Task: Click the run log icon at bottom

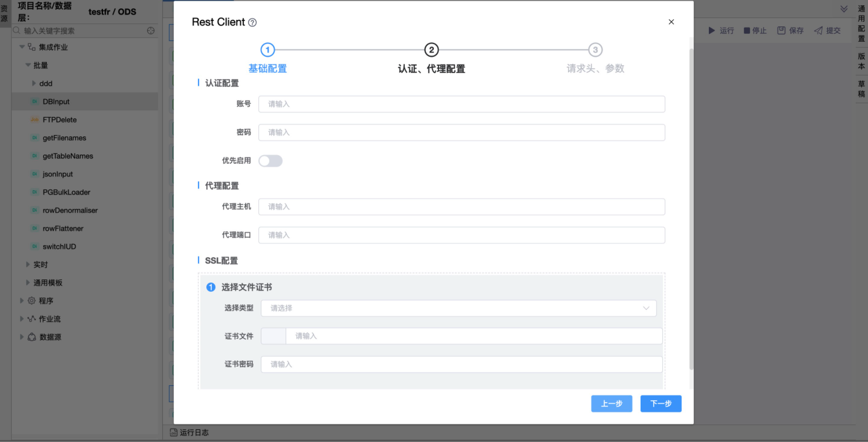Action: click(174, 433)
